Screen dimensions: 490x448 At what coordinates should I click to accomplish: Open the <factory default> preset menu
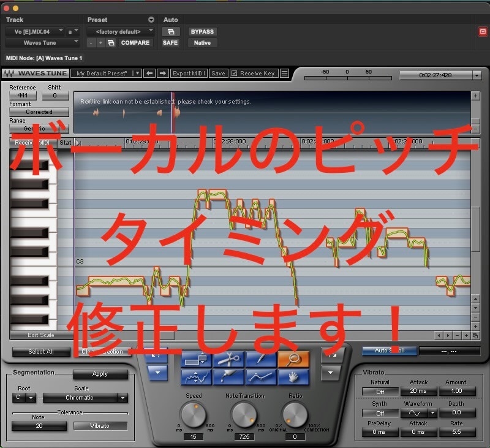click(121, 32)
